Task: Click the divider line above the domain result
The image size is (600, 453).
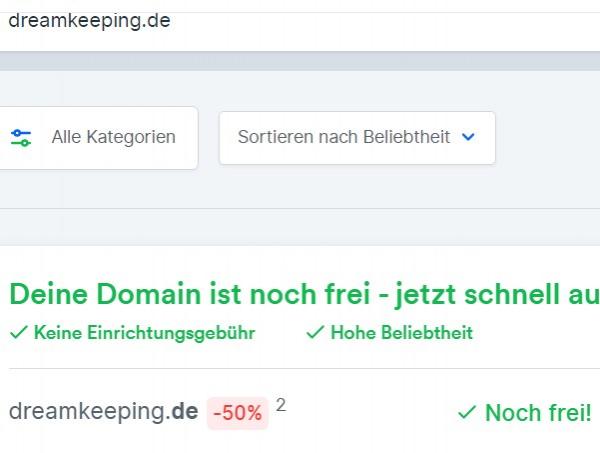Action: pyautogui.click(x=305, y=368)
